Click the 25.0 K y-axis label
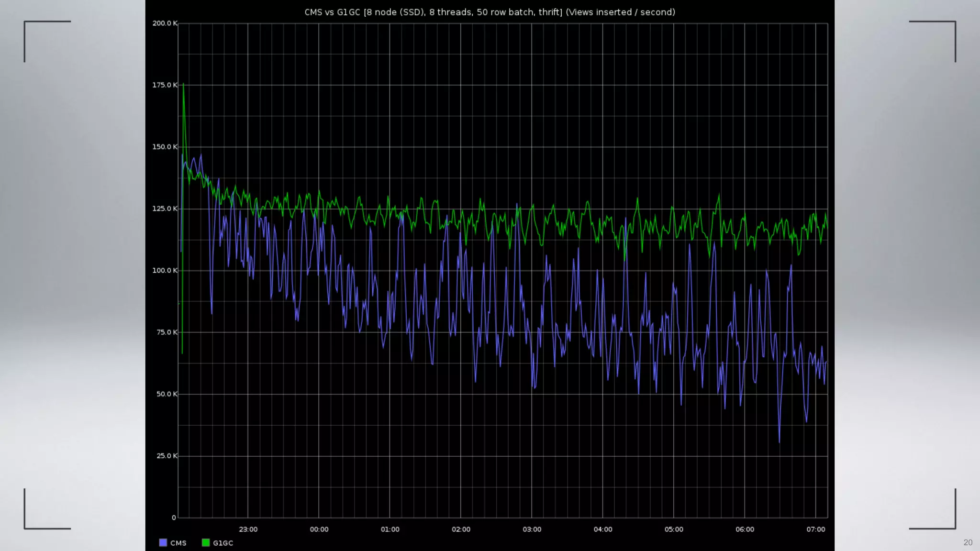980x551 pixels. point(167,456)
